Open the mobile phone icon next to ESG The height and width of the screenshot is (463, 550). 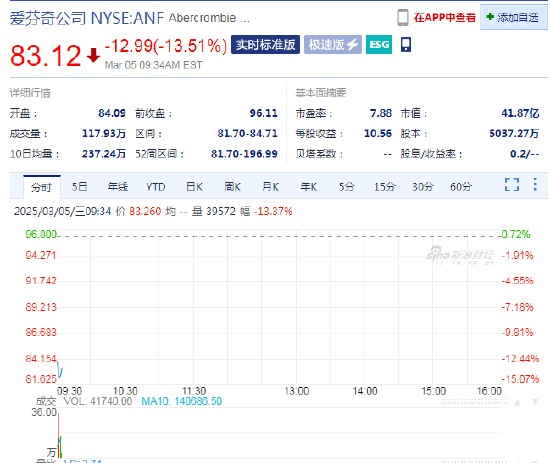(x=406, y=45)
